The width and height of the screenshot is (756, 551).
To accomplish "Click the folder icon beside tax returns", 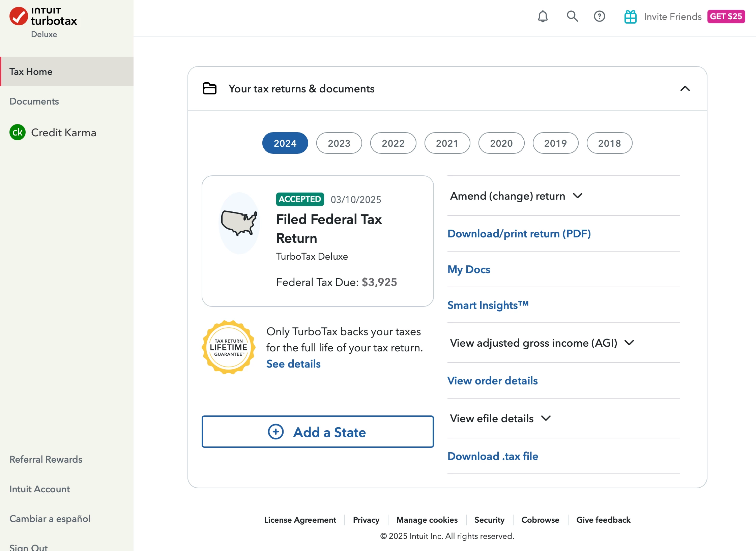I will pos(209,88).
